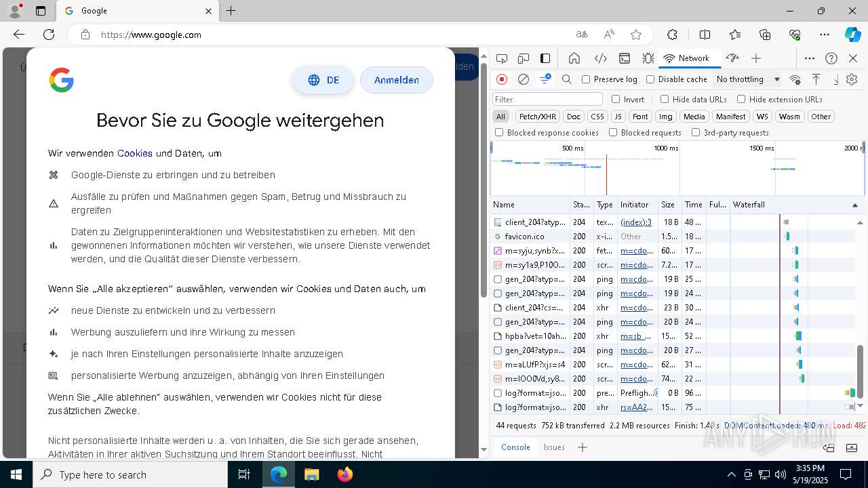Switch to the Console drawer tab
The height and width of the screenshot is (488, 868).
(x=515, y=447)
